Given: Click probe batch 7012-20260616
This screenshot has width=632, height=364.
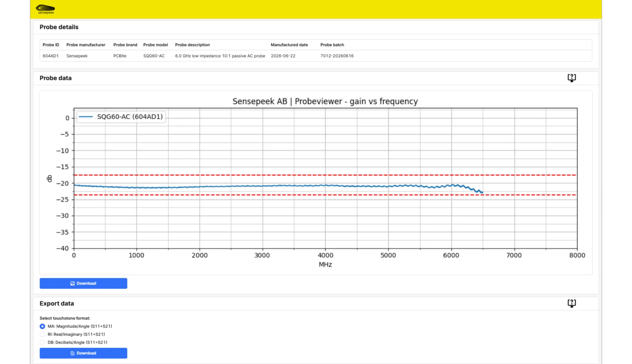Looking at the screenshot, I should pos(337,56).
